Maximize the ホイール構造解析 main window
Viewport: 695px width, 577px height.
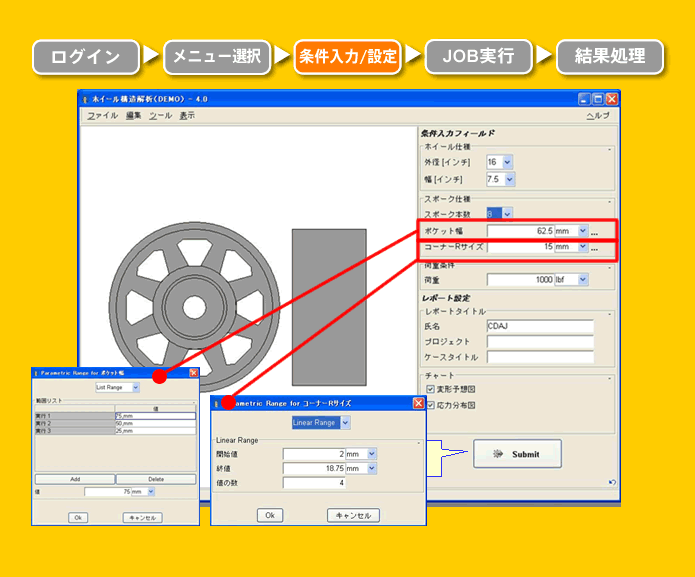point(597,99)
